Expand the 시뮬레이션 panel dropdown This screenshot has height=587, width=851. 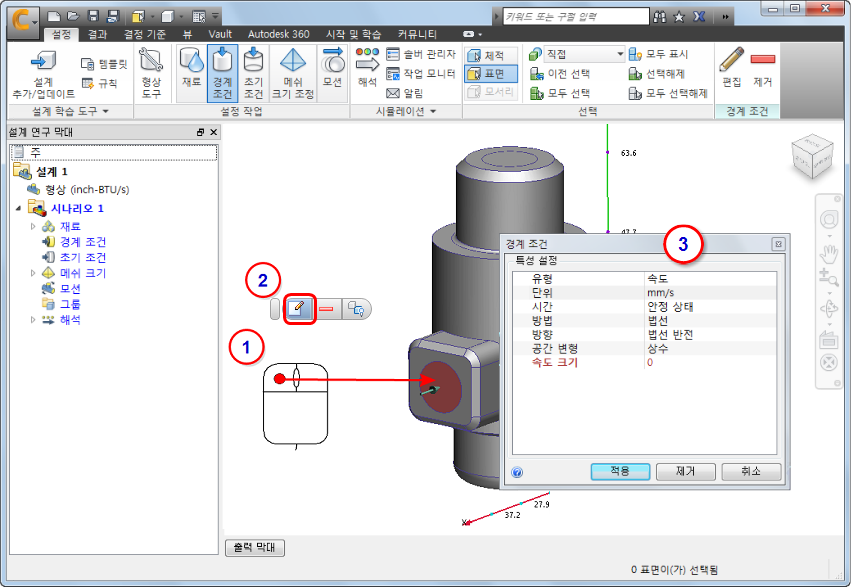click(407, 111)
